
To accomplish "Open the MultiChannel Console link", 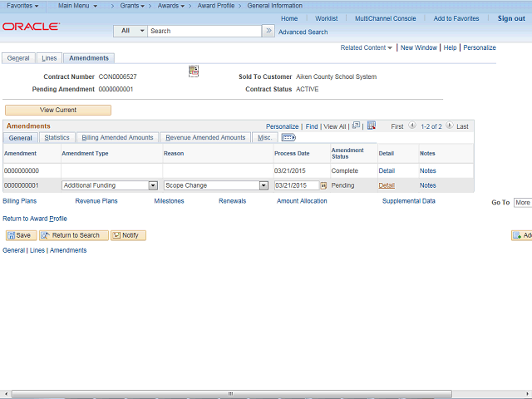I will 386,18.
